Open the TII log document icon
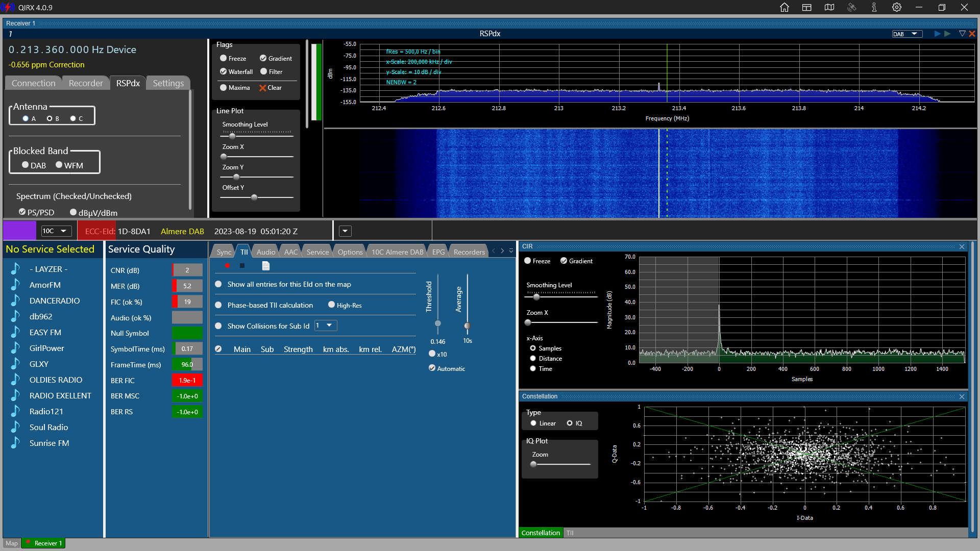The width and height of the screenshot is (980, 551). coord(265,265)
